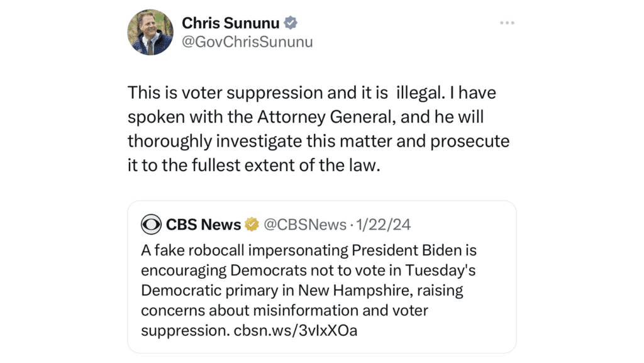Click the Chris Sununu display name
The height and width of the screenshot is (363, 644).
pos(230,23)
